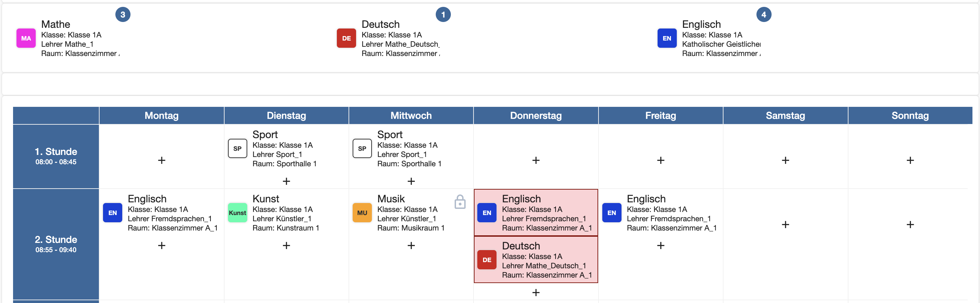This screenshot has width=980, height=303.
Task: Select the 2. Stunde row header
Action: 56,244
